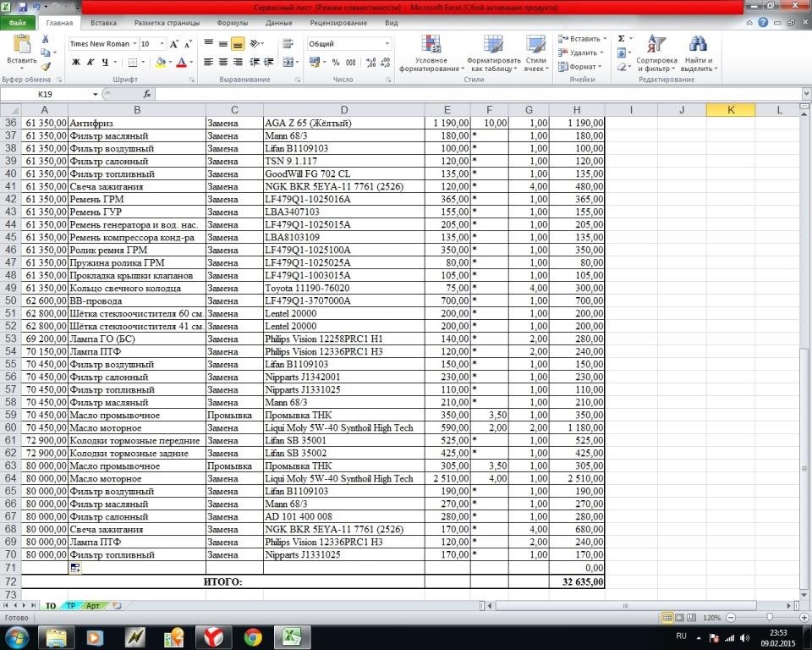Toggle underline formatting (Ч)
The height and width of the screenshot is (650, 812).
pyautogui.click(x=105, y=62)
